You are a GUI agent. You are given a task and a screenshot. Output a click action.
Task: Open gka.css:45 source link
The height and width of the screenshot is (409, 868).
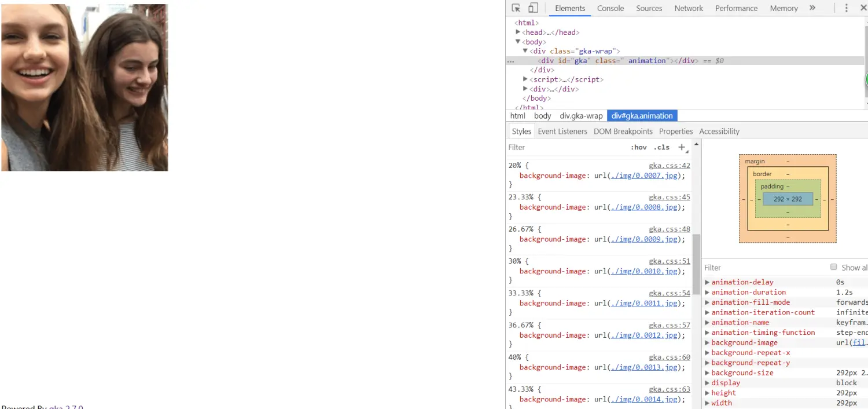tap(670, 198)
